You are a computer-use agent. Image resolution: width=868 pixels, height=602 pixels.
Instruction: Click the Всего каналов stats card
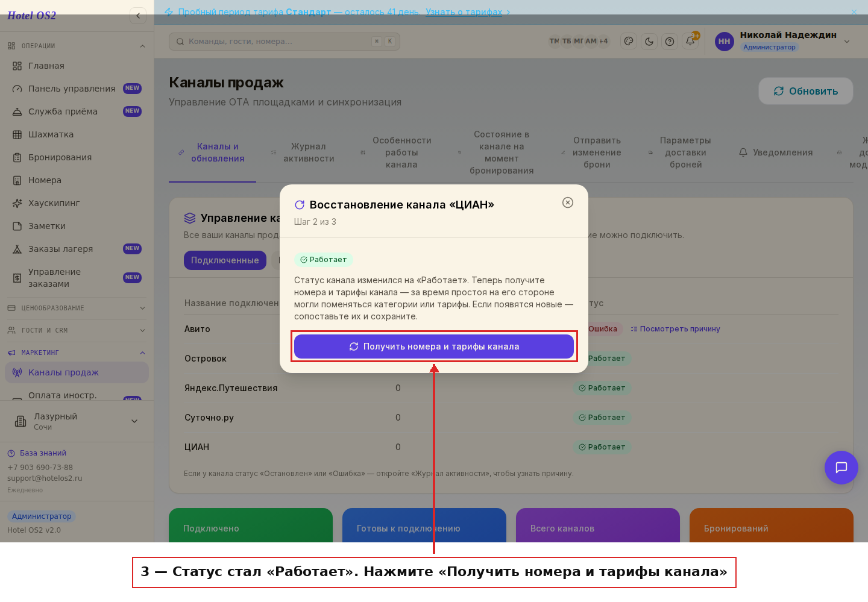click(x=598, y=525)
